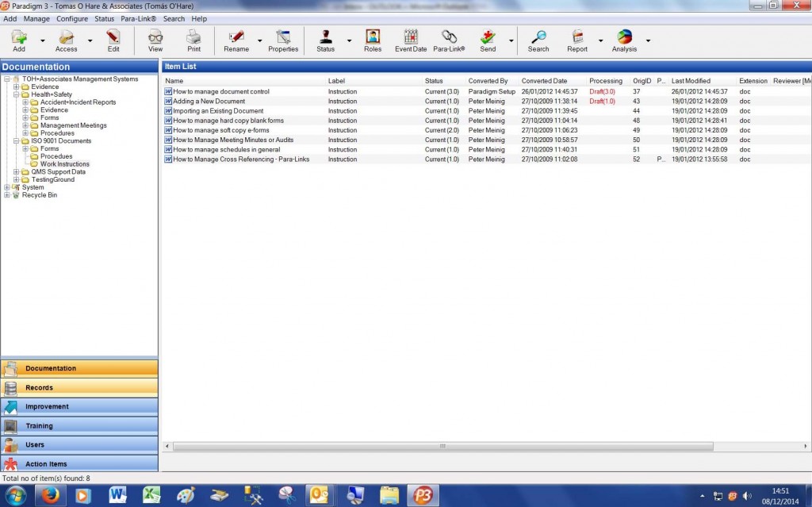Switch to the Action Items section
This screenshot has height=507, width=812.
click(x=79, y=464)
